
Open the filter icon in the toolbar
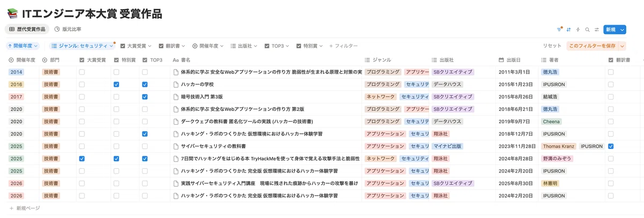559,29
